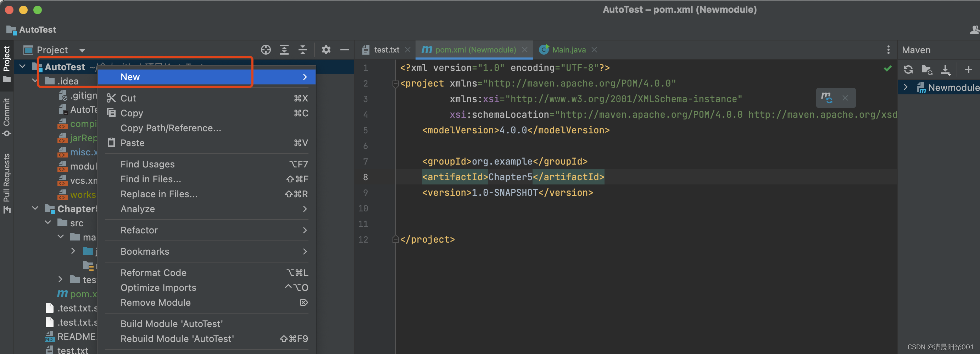Select Rebuild Module 'AutoTest'
This screenshot has width=980, height=354.
point(207,338)
